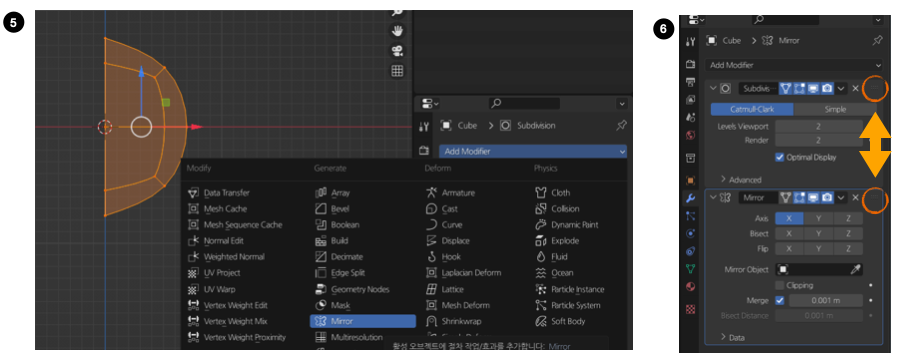Switch orthographic/perspective grid gizmo icon
Image resolution: width=903 pixels, height=360 pixels.
(397, 71)
